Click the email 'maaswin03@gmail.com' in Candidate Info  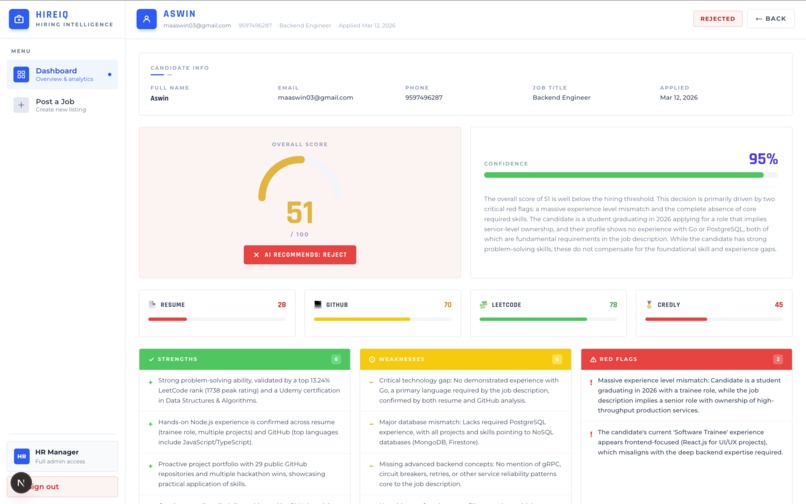pyautogui.click(x=315, y=98)
